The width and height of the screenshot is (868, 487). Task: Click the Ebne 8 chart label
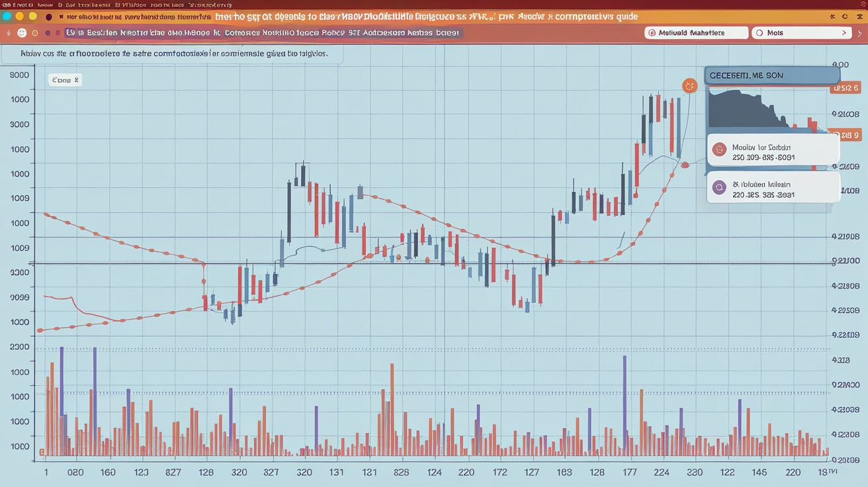tap(65, 80)
